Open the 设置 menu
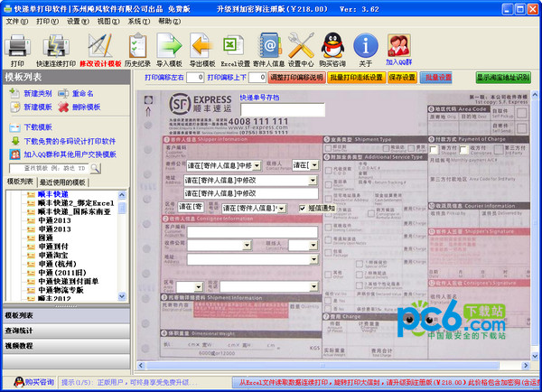 (x=78, y=22)
